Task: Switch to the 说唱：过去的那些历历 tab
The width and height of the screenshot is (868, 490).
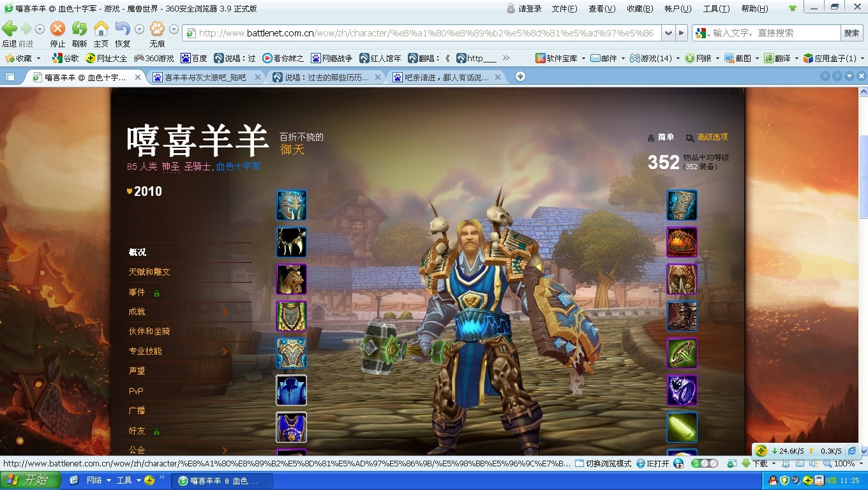Action: (327, 77)
